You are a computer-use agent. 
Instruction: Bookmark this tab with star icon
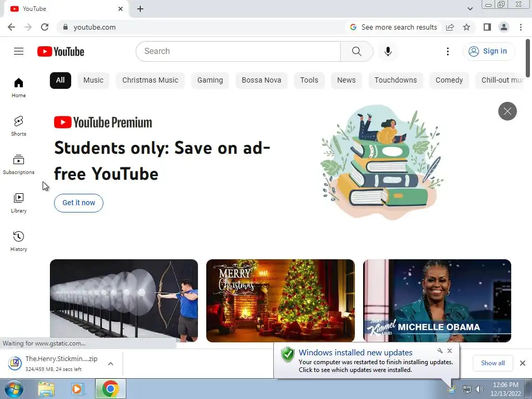(x=467, y=27)
